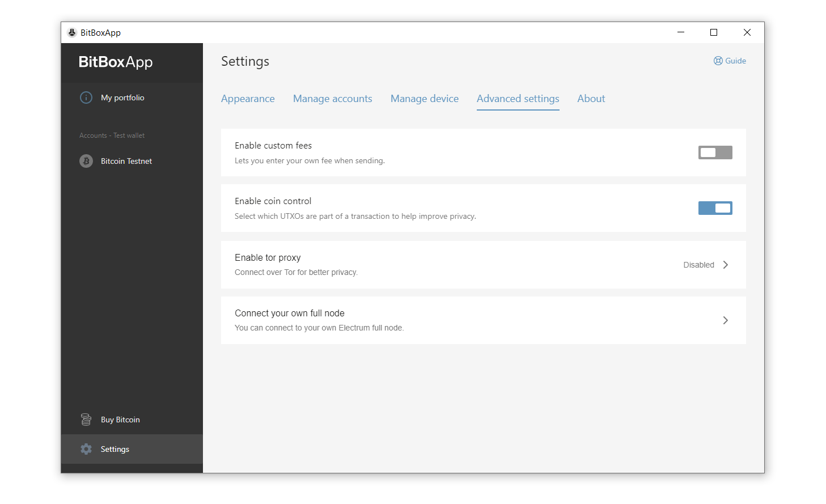Screen dimensions: 826x504
Task: Open My portfolio in the sidebar
Action: tap(132, 98)
